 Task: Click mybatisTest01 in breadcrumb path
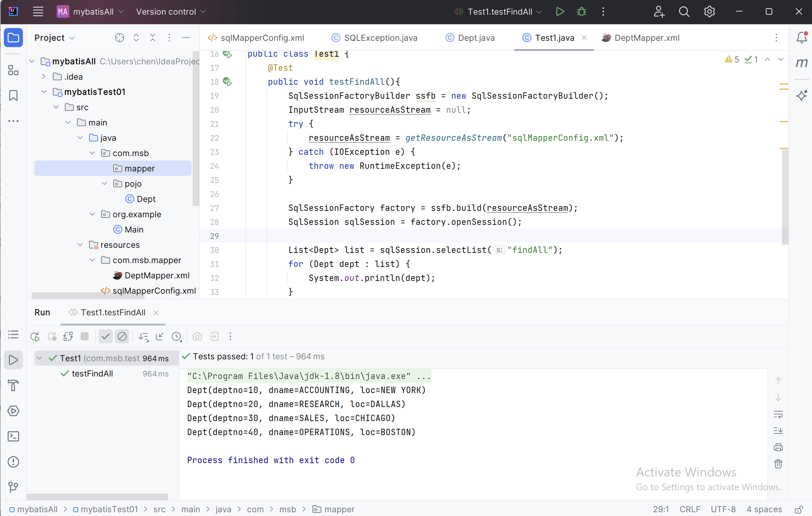[109, 509]
